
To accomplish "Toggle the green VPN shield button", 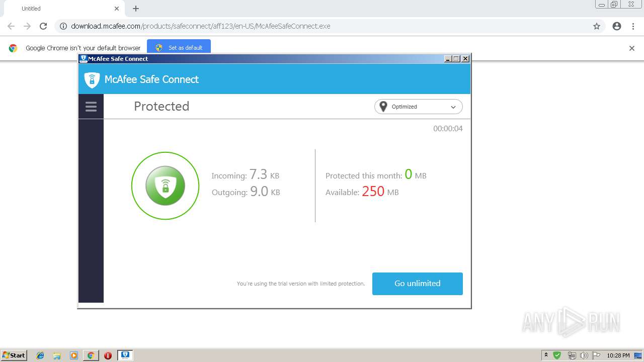I will tap(165, 186).
